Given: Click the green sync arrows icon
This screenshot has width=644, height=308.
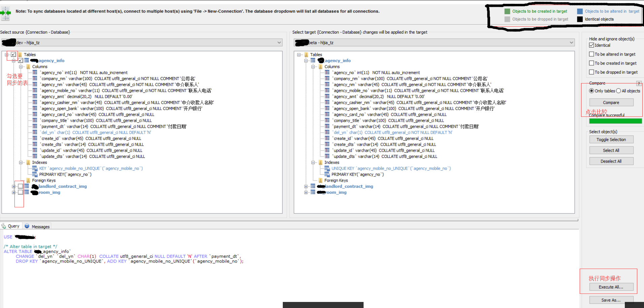Looking at the screenshot, I should [6, 13].
